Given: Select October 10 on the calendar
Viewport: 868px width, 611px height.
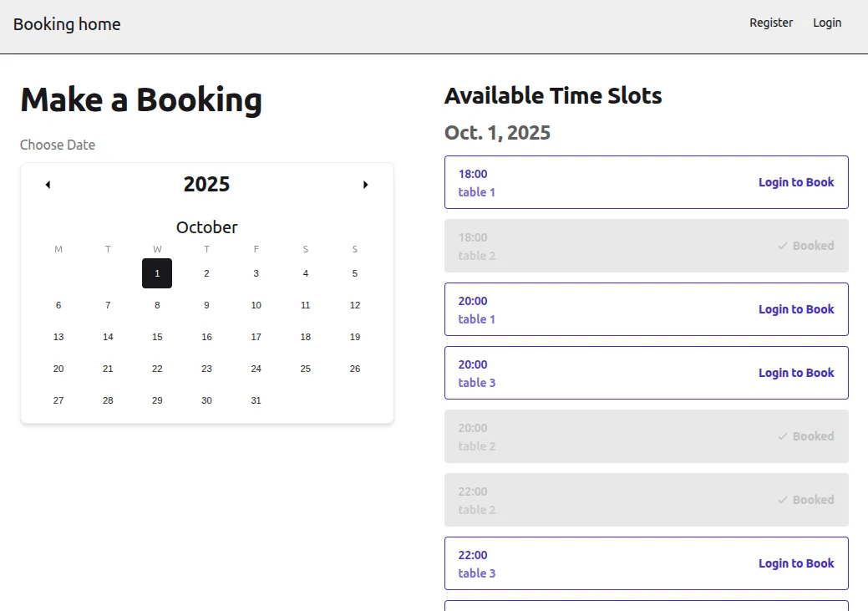Looking at the screenshot, I should 256,304.
